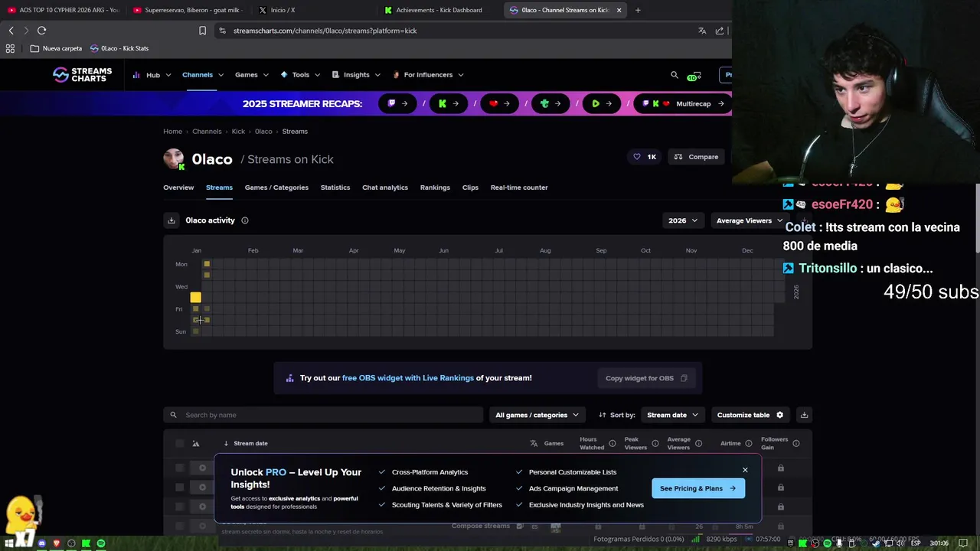This screenshot has width=980, height=551.
Task: Expand the Channels menu
Action: [202, 75]
